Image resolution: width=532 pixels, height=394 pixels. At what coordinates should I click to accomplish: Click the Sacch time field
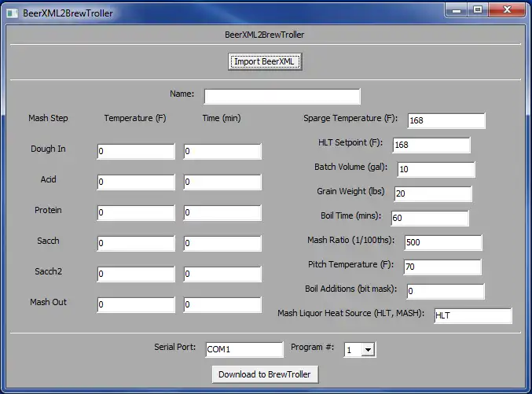tap(222, 243)
